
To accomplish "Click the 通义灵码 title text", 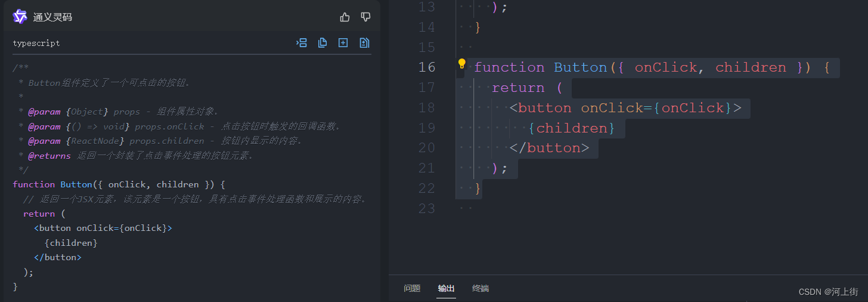I will (x=52, y=17).
